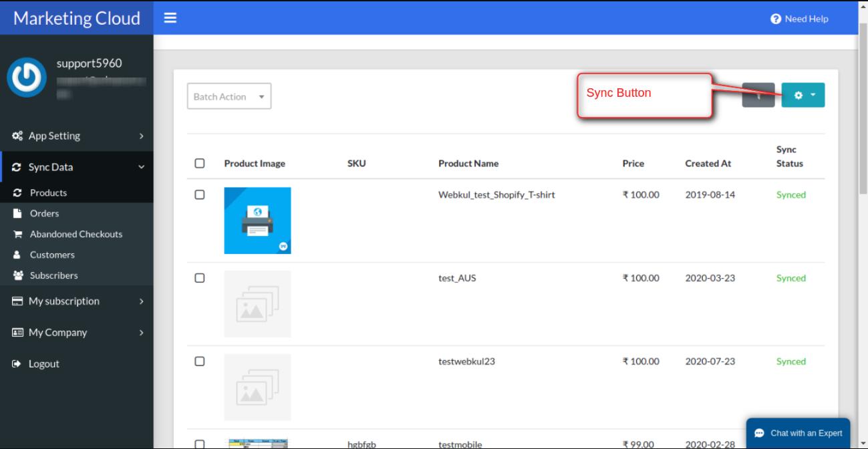Expand the App Setting menu
Screen dimensions: 868x449
76,136
